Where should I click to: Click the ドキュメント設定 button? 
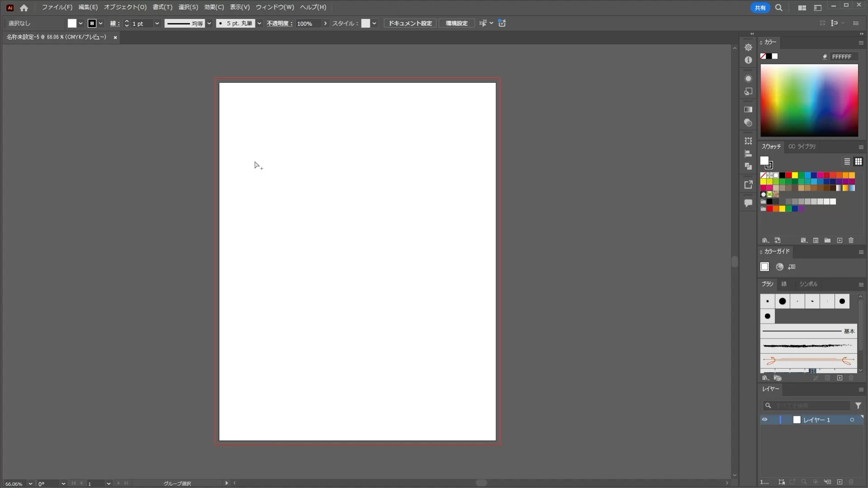tap(410, 23)
